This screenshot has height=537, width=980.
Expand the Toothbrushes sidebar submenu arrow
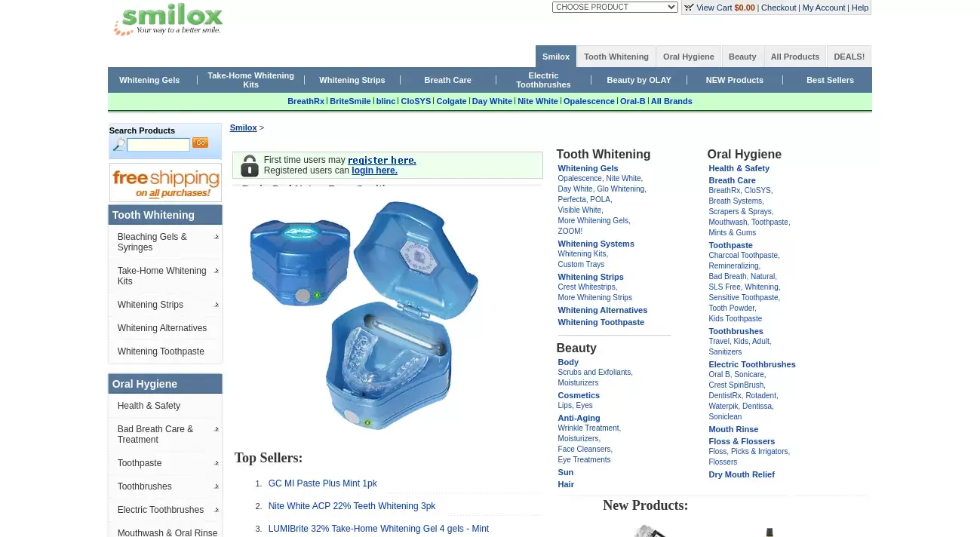click(217, 486)
